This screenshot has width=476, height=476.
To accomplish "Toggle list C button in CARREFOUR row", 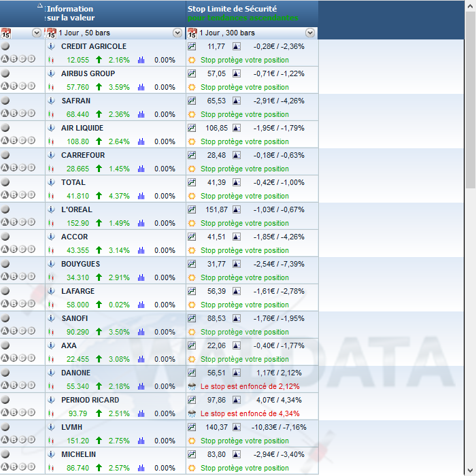I will [22, 167].
